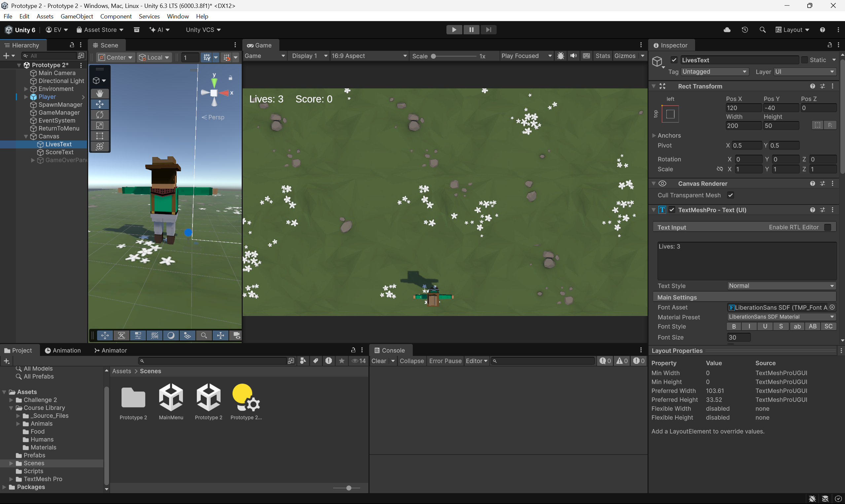Toggle the LivesText active checkbox

[674, 60]
